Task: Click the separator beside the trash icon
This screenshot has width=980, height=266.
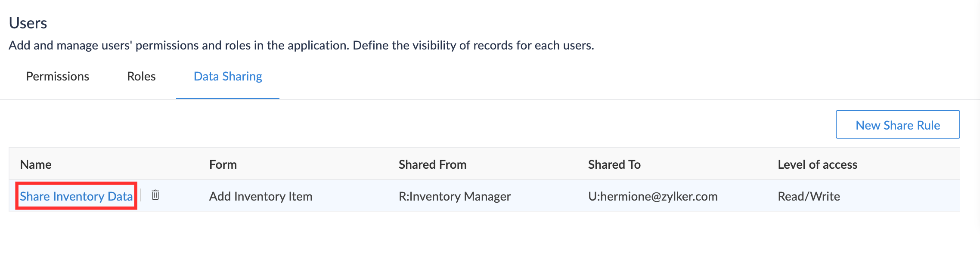Action: [140, 195]
